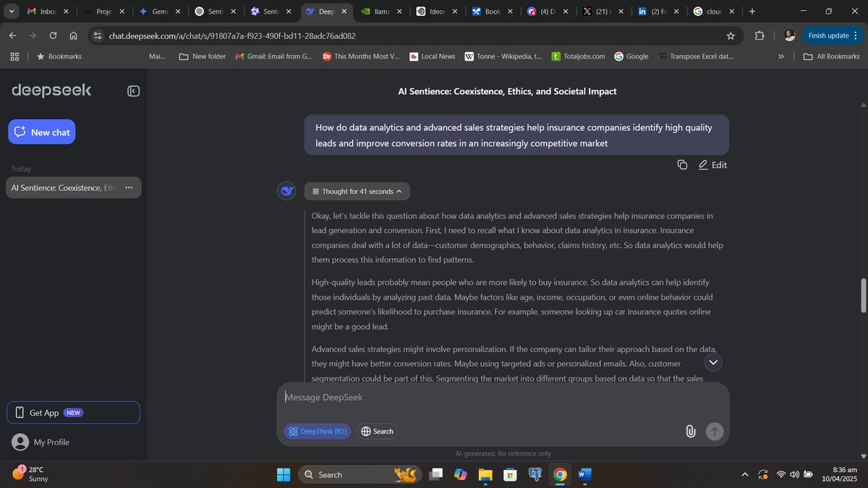Image resolution: width=868 pixels, height=488 pixels.
Task: Open the Chrome three-dot menu
Action: 857,35
